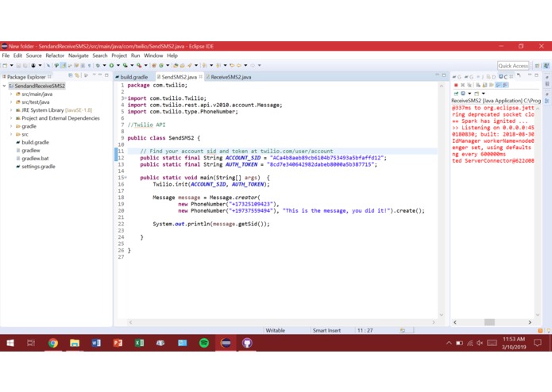The image size is (552, 392).
Task: Click the Coverage launch icon in toolbar
Action: (x=125, y=65)
